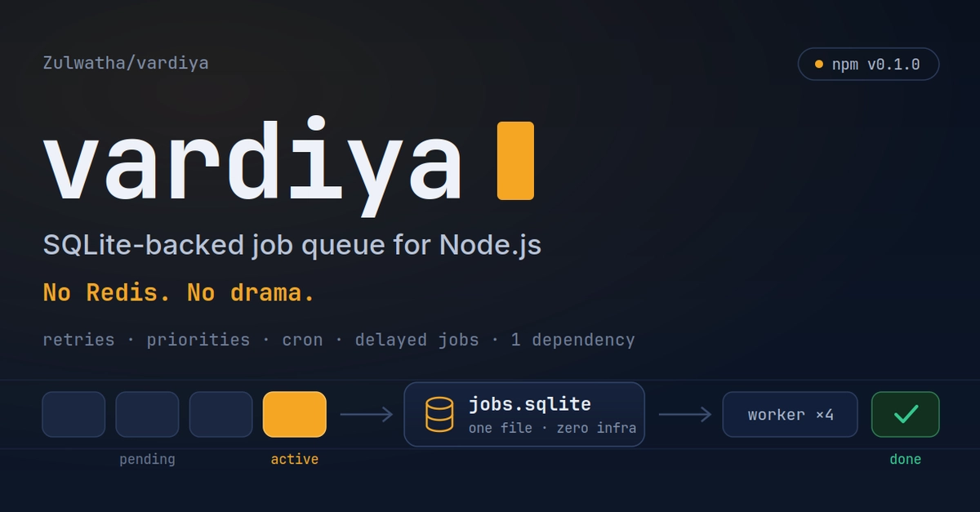Click the green 'done' label
This screenshot has width=980, height=512.
906,459
